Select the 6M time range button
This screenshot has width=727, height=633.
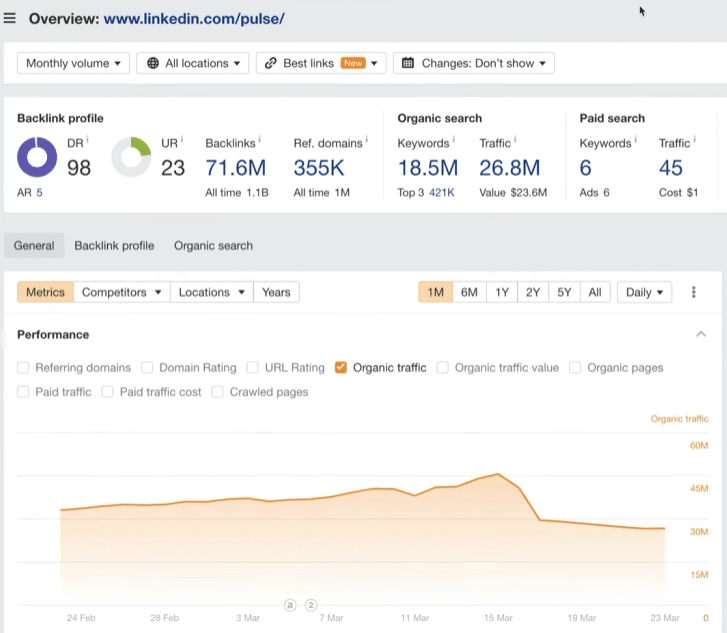(469, 292)
